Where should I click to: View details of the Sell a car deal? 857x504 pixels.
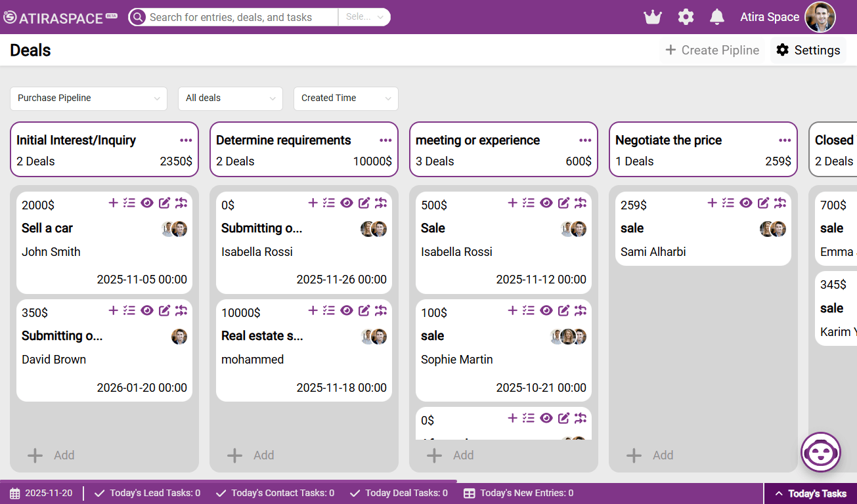tap(147, 203)
